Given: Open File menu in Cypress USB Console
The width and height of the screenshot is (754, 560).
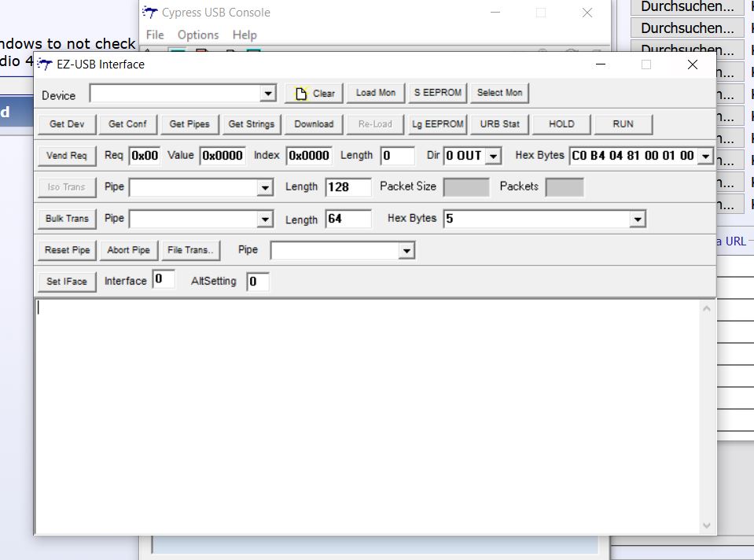Looking at the screenshot, I should [x=155, y=35].
